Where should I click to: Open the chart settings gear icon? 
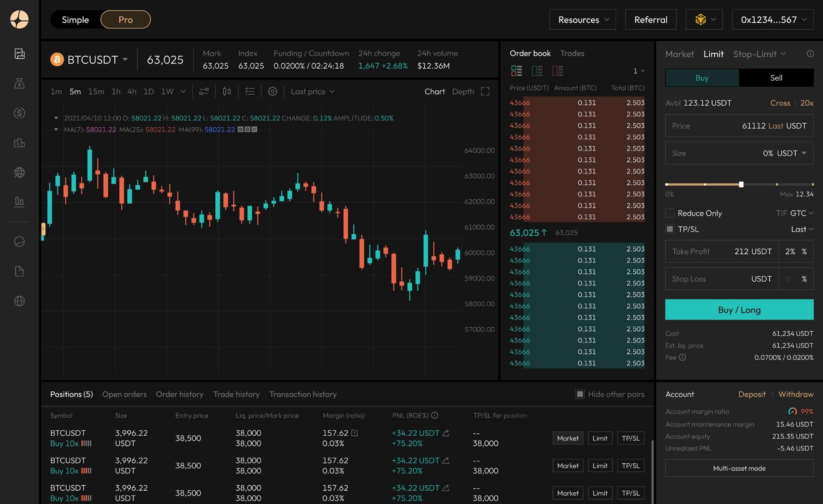(x=273, y=91)
